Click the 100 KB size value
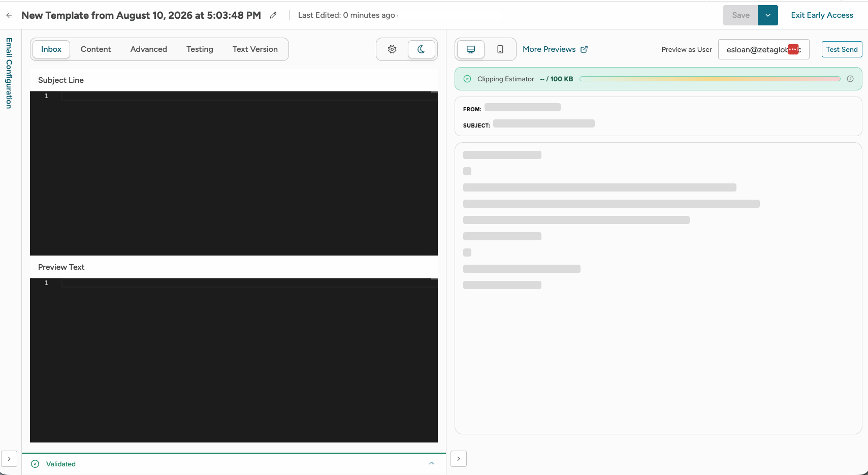This screenshot has height=475, width=868. point(562,79)
